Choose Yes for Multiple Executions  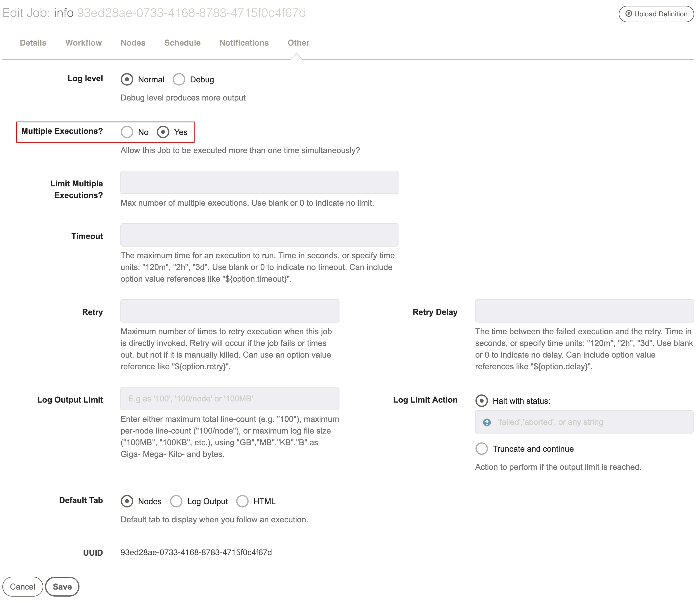(163, 132)
